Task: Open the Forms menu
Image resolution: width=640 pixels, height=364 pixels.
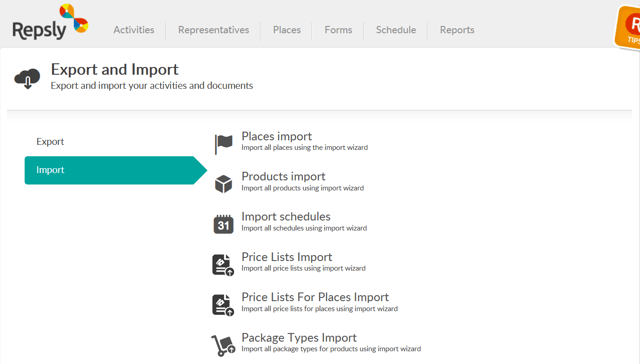Action: click(x=338, y=30)
